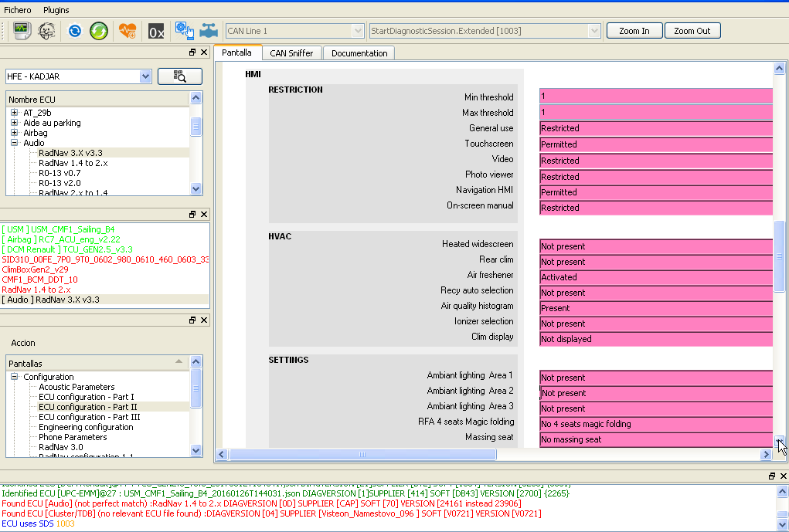Click the sketched face expert mode icon
789x532 pixels.
point(47,31)
